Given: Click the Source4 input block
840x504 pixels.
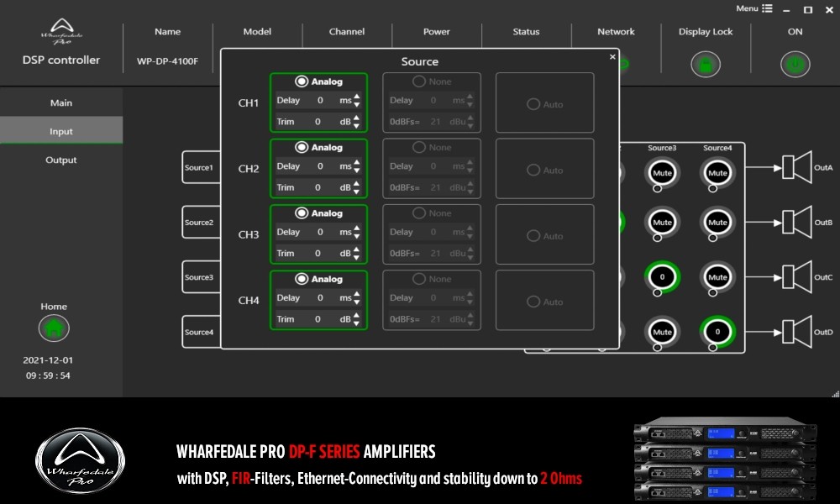Looking at the screenshot, I should click(x=201, y=332).
